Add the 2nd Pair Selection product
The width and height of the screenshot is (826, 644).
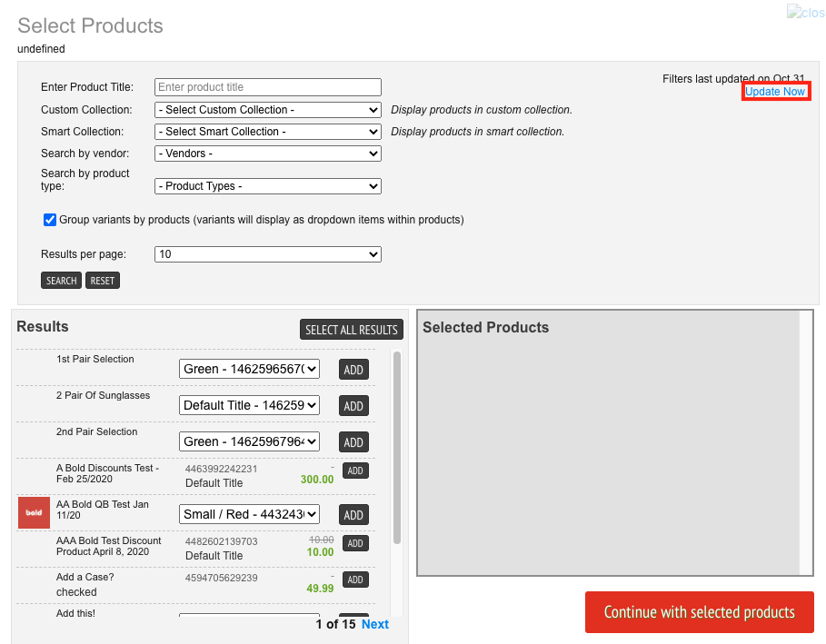tap(353, 442)
